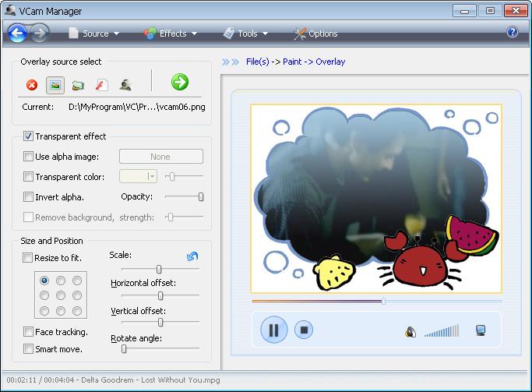The width and height of the screenshot is (532, 392).
Task: Click the green arrow apply button
Action: (180, 82)
